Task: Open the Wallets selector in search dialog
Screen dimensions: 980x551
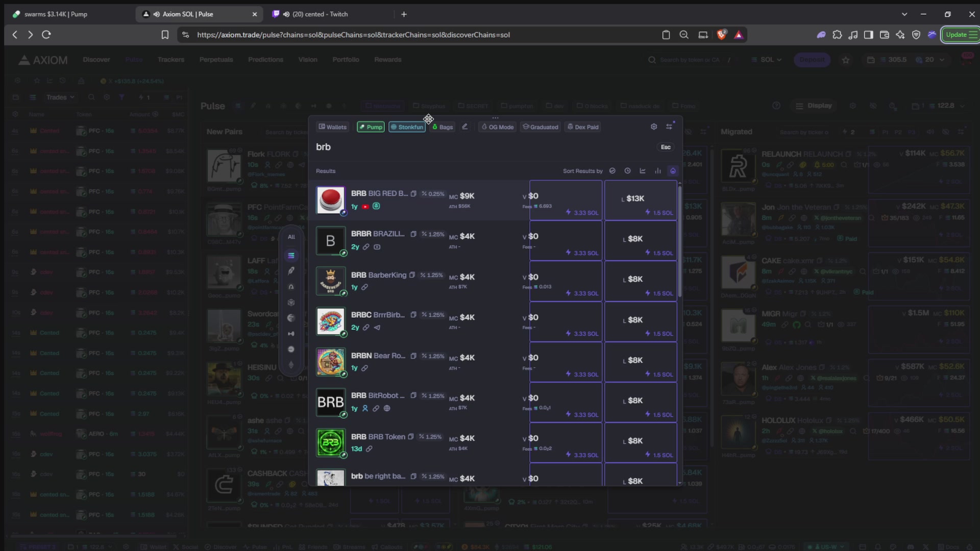Action: point(332,127)
